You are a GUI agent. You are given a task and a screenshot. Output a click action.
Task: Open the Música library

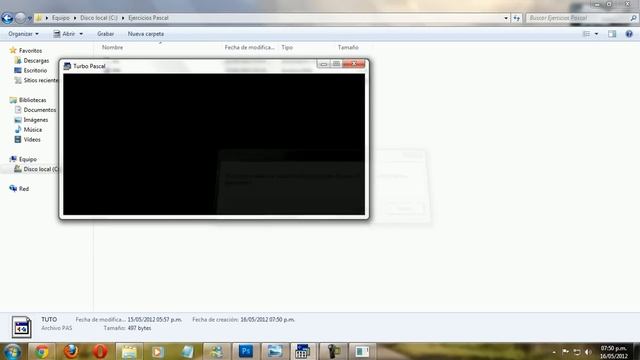(33, 130)
